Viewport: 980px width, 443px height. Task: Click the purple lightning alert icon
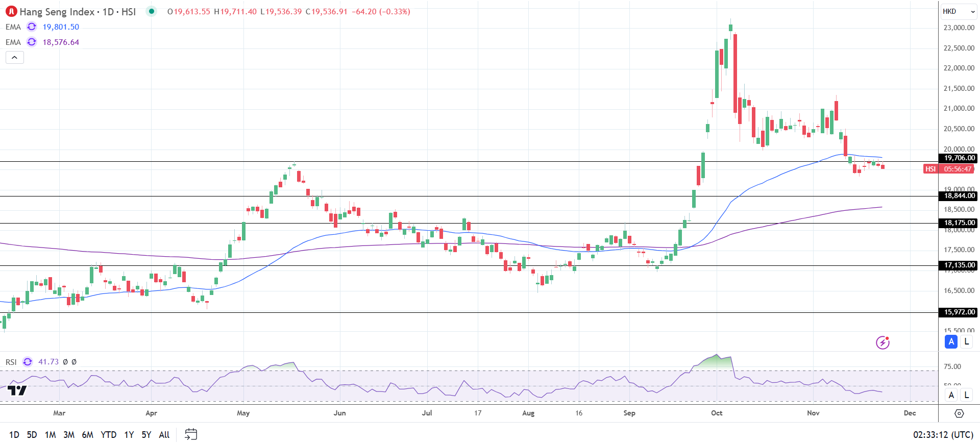tap(883, 342)
